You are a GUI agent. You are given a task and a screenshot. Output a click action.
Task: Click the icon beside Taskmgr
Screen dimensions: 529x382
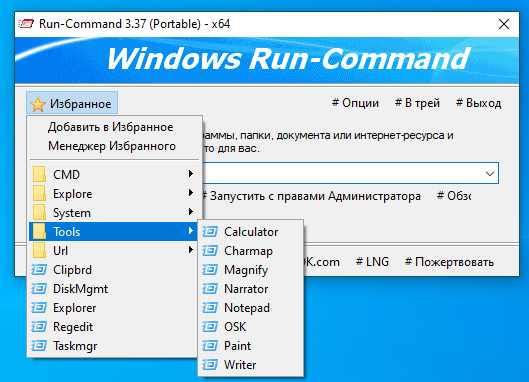tap(39, 346)
